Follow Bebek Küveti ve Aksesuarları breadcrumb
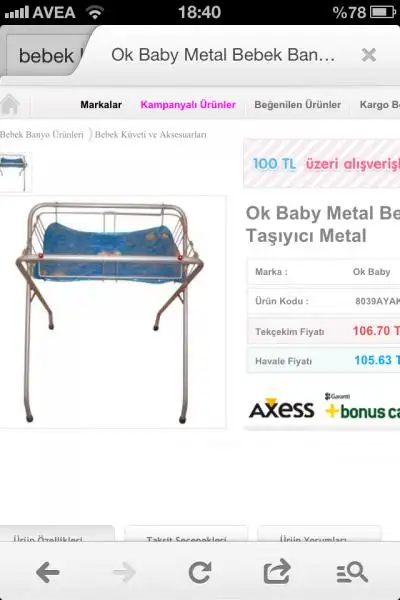400x600 pixels. (x=150, y=135)
